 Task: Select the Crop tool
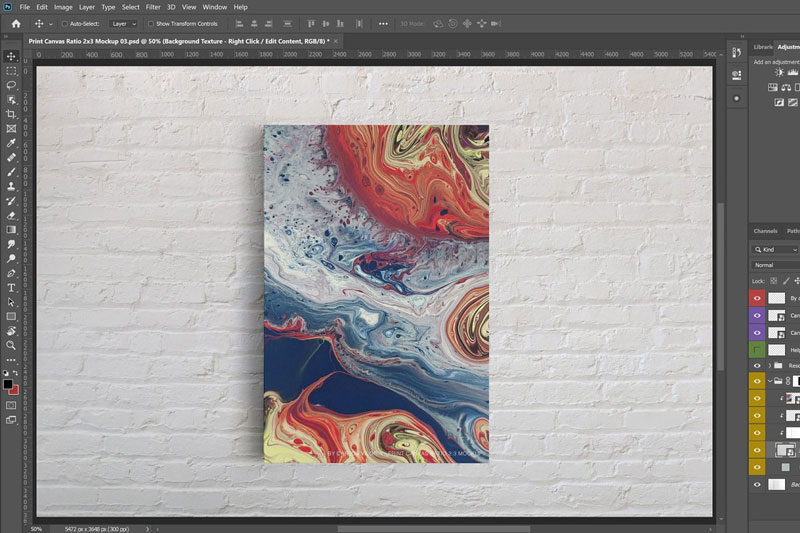11,114
